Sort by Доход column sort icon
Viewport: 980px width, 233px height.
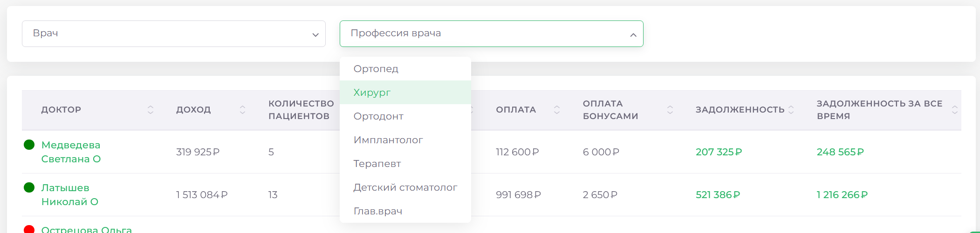pyautogui.click(x=242, y=110)
